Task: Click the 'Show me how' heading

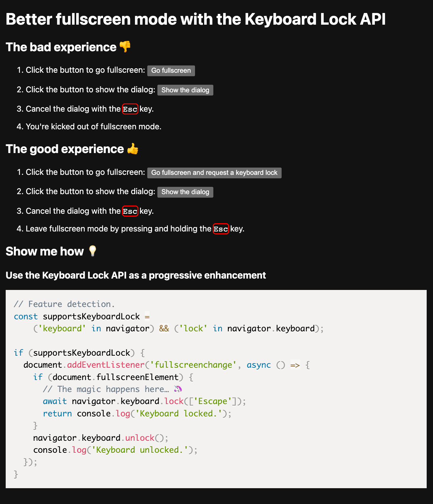Action: 44,251
